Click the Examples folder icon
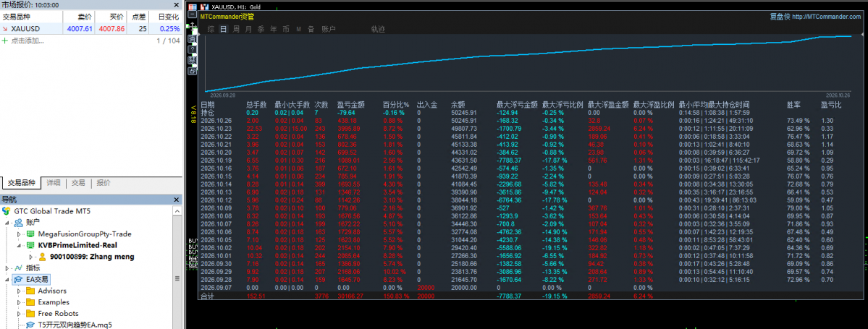Screen dimensions: 868x329 (x=30, y=302)
